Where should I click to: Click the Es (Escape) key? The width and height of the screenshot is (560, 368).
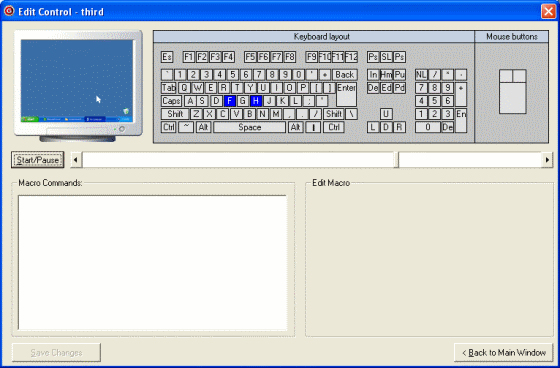[x=167, y=57]
